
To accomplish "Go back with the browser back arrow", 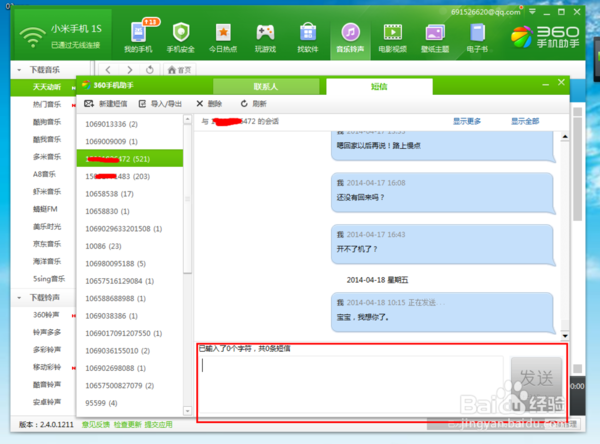I will coord(108,70).
